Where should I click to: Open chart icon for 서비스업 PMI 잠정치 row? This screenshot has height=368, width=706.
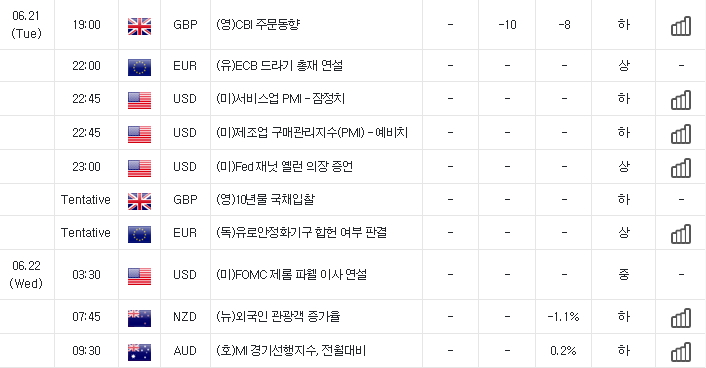[x=681, y=100]
